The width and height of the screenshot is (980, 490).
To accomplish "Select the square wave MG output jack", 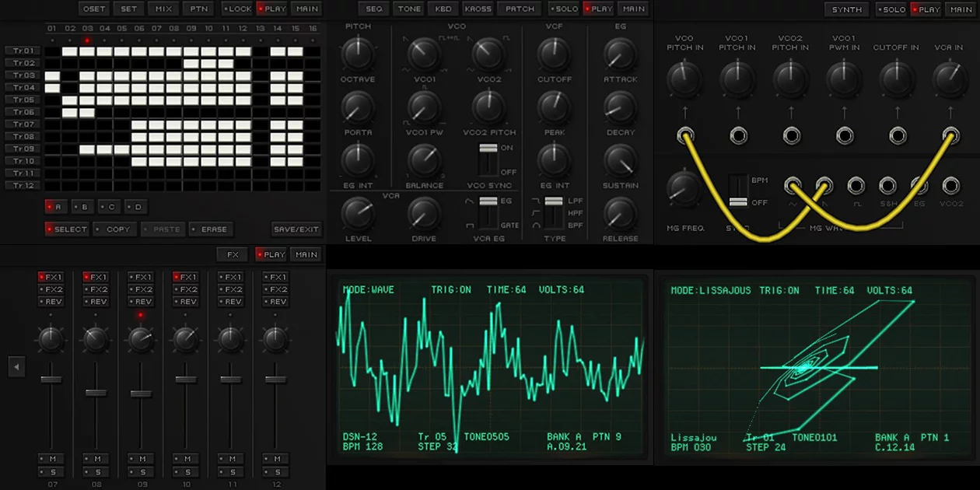I will pyautogui.click(x=856, y=186).
